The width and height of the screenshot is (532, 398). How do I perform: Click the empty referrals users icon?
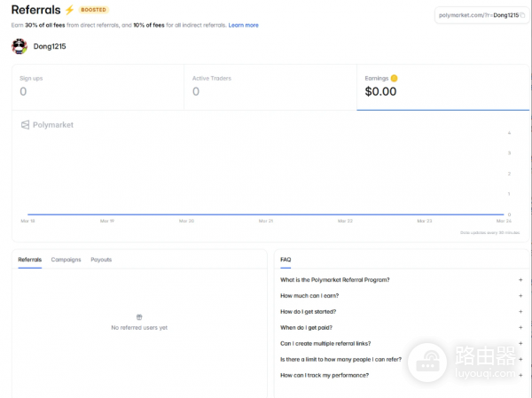(139, 316)
